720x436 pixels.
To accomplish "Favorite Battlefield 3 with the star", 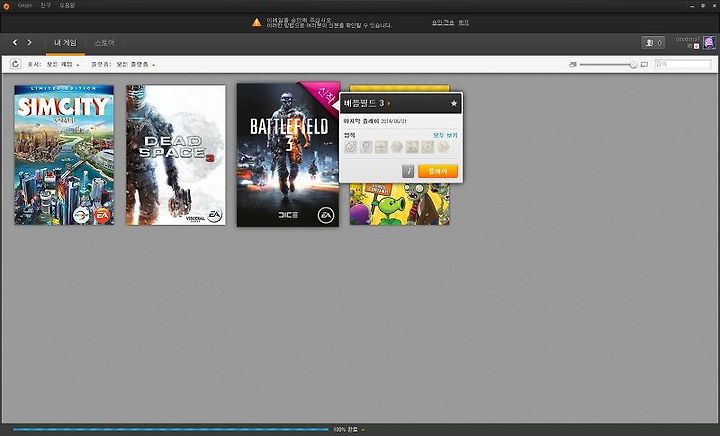I will (454, 104).
